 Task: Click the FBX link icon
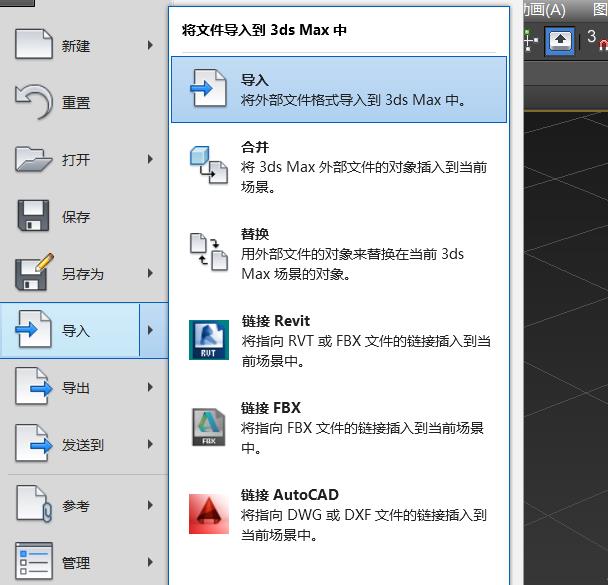(x=209, y=427)
